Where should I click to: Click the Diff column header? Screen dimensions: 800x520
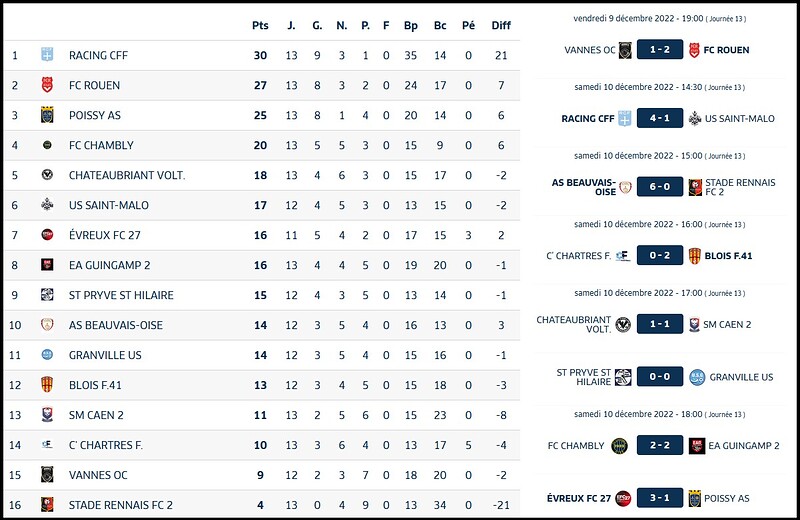coord(501,26)
